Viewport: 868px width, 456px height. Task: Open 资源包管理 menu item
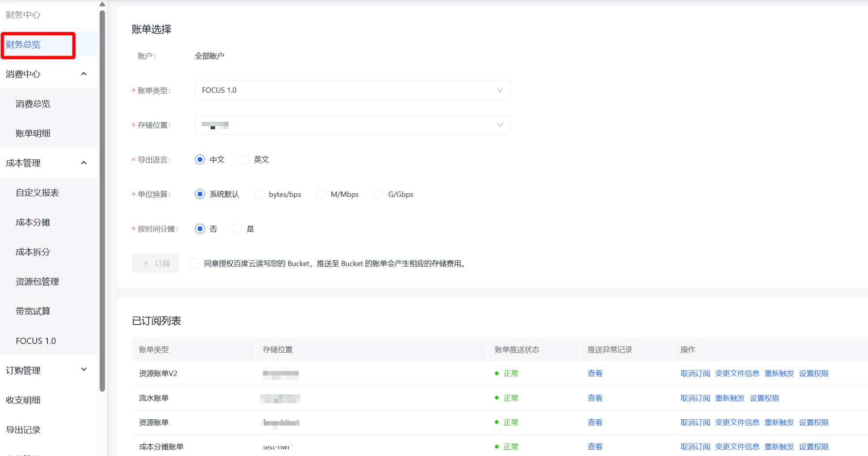[38, 281]
